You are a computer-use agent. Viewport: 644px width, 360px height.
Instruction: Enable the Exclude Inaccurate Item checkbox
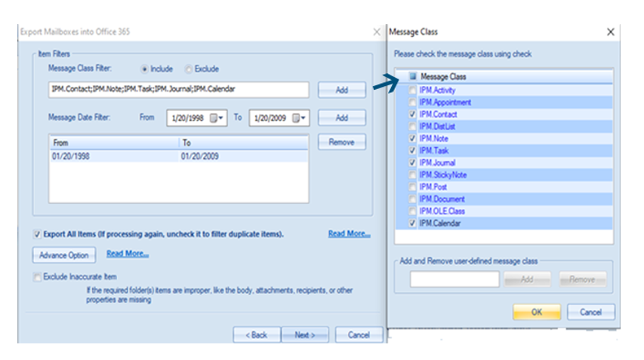point(37,277)
